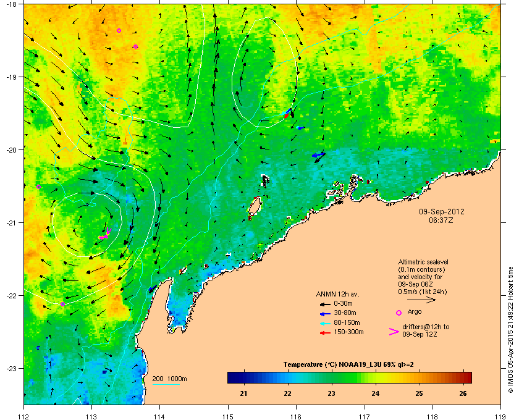Select the Argo float marker near 18.6S 113.6E
The image size is (519, 420).
pos(135,47)
